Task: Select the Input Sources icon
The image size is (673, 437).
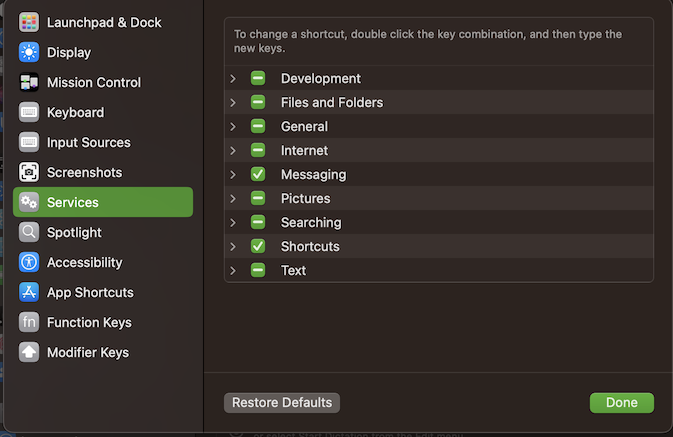Action: [x=29, y=142]
